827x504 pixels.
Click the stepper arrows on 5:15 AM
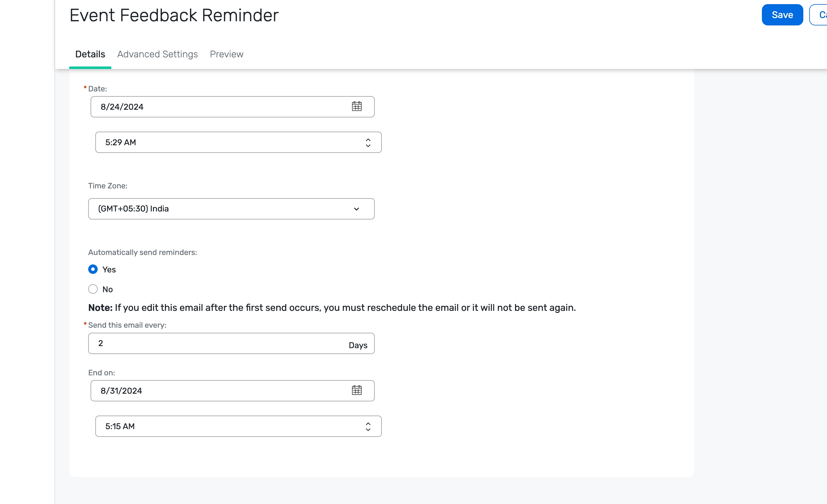368,426
